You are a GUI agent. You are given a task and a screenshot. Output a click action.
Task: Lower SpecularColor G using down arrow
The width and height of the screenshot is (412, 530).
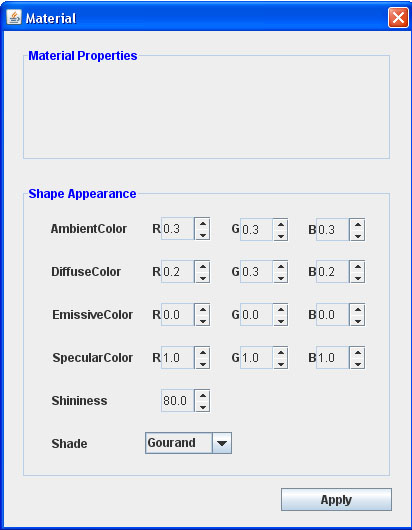pos(281,363)
